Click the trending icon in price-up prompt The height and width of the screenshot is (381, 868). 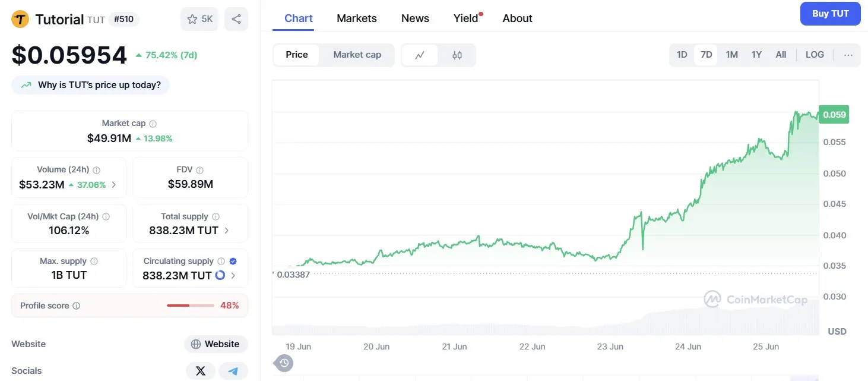coord(26,85)
